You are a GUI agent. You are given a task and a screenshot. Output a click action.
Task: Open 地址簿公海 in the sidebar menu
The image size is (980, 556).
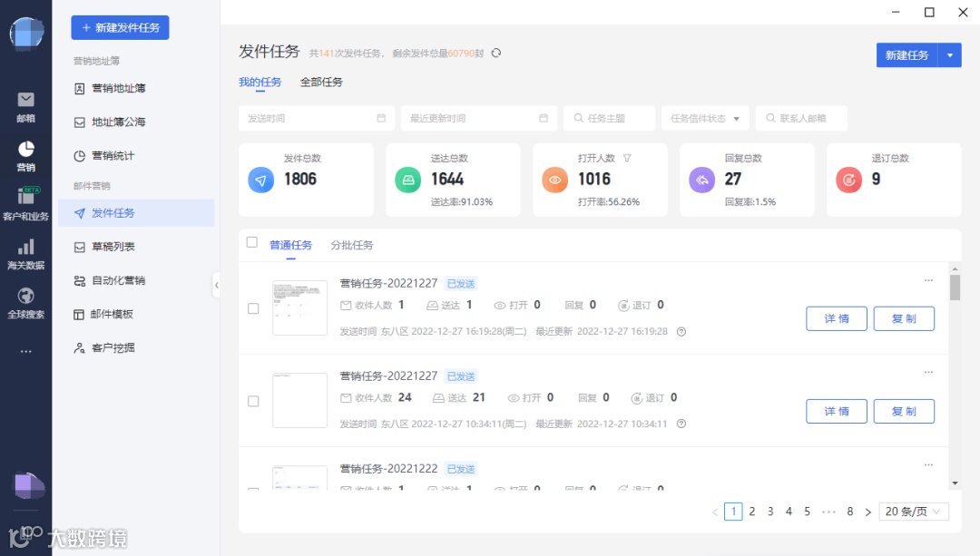(x=136, y=122)
